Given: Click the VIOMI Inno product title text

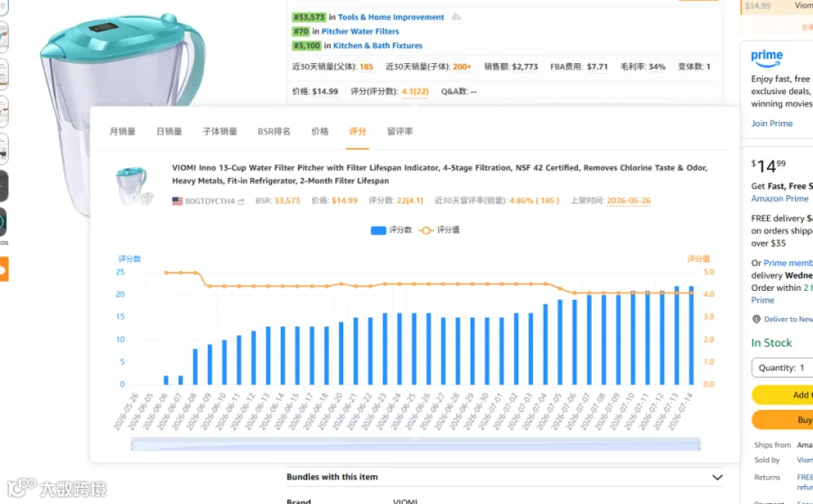Looking at the screenshot, I should 440,174.
